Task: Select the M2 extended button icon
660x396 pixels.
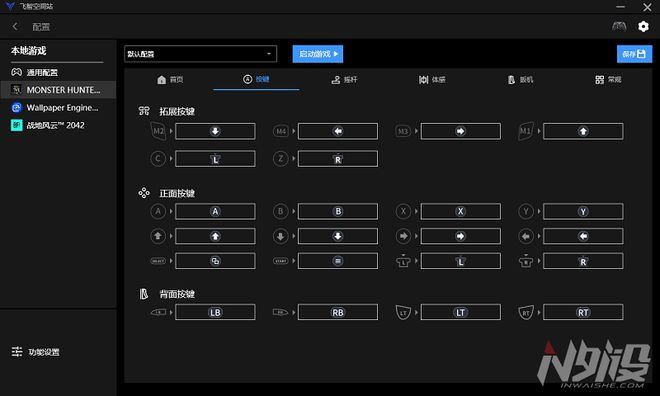Action: (158, 131)
